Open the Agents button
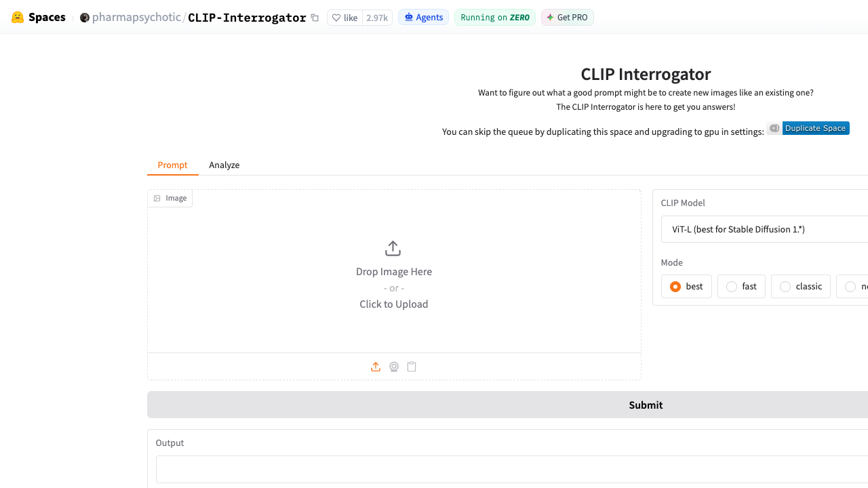 pos(423,18)
